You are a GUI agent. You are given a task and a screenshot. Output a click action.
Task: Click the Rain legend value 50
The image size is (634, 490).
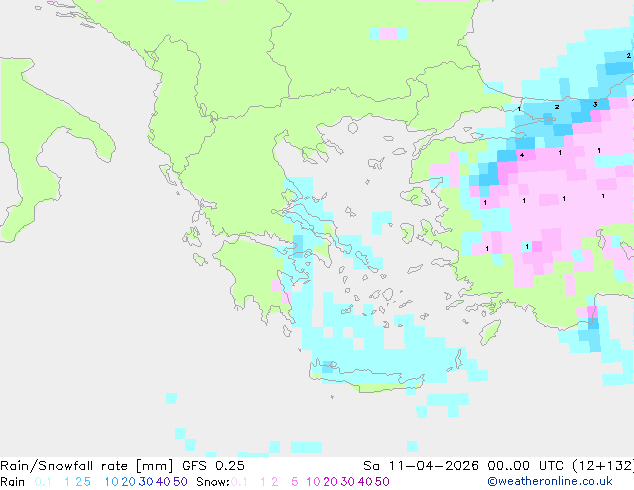pyautogui.click(x=180, y=482)
